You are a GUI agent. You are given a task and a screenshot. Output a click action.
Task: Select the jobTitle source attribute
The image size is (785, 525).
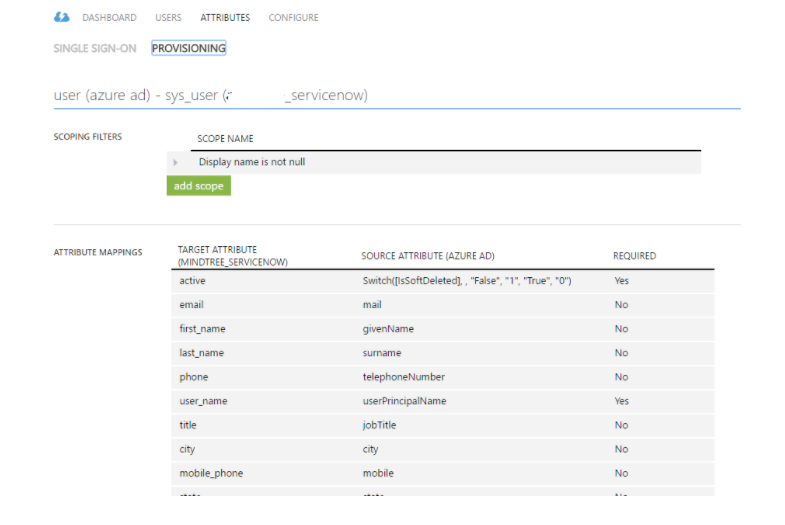point(379,425)
